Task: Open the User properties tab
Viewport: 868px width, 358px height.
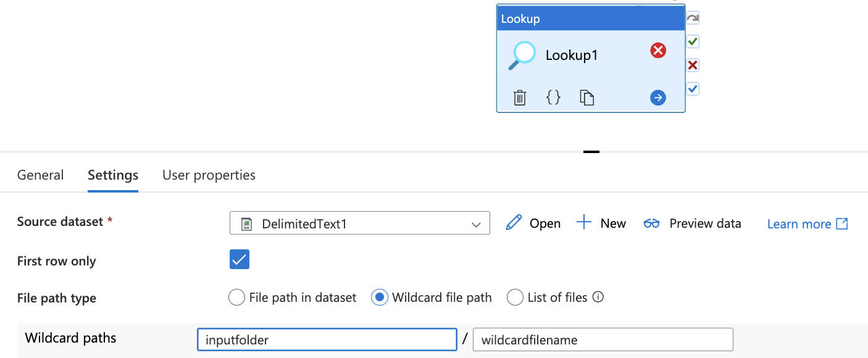Action: (x=209, y=175)
